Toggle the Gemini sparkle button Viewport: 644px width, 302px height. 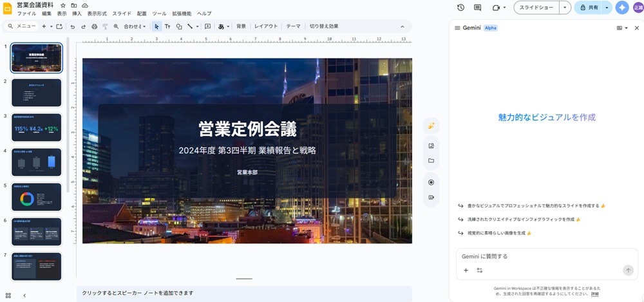(x=622, y=7)
